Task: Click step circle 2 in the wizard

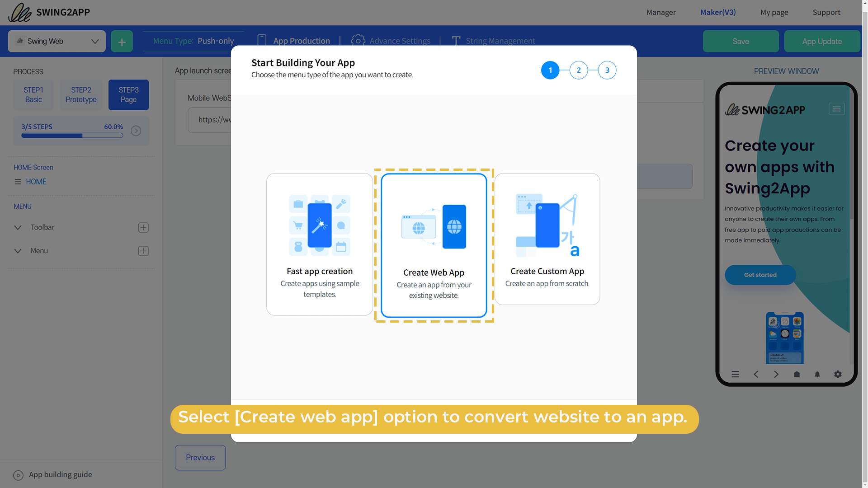Action: (579, 70)
